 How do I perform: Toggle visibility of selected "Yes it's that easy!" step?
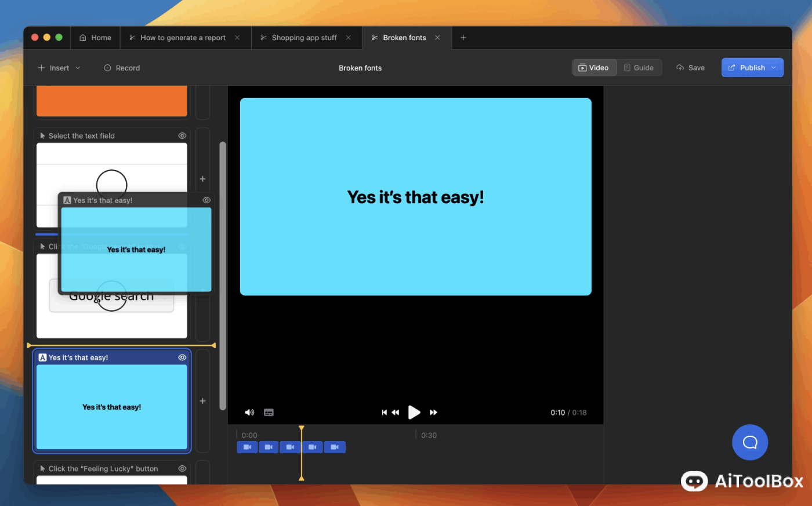pos(182,357)
